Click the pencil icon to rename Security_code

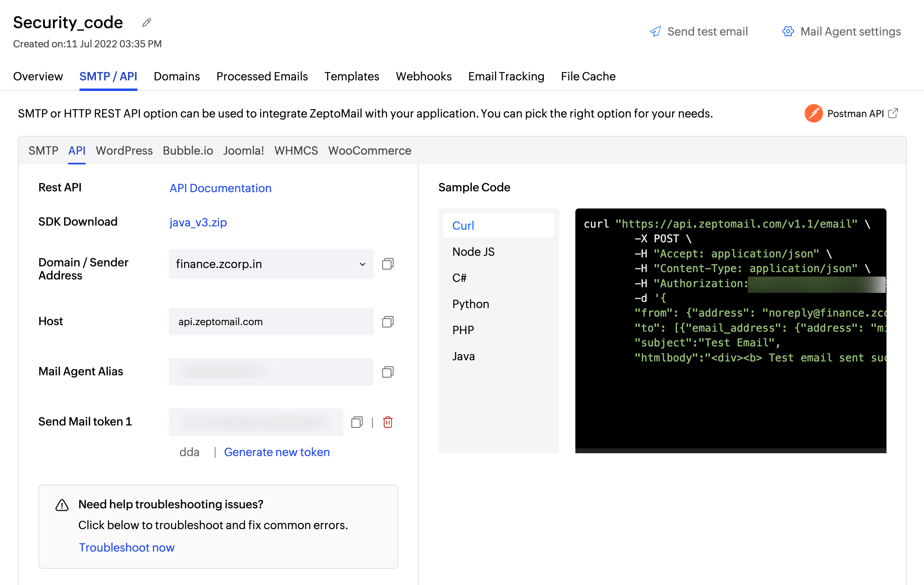point(147,22)
